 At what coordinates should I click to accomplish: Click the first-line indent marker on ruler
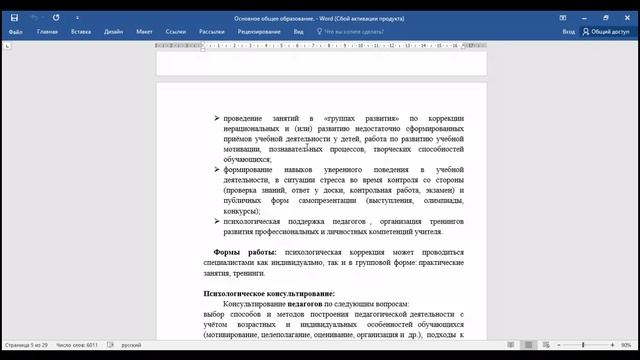203,44
